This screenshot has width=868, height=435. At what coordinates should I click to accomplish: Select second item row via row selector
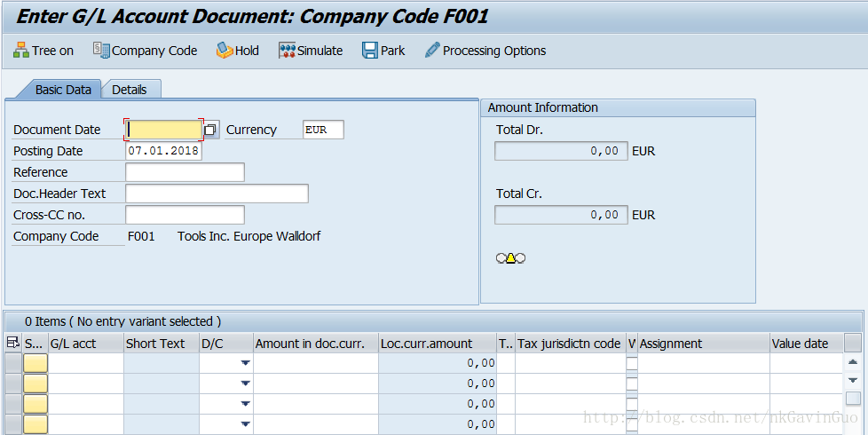[x=13, y=384]
